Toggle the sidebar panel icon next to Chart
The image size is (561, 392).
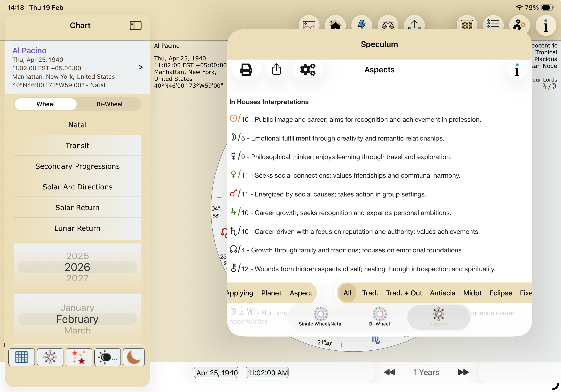tap(135, 25)
